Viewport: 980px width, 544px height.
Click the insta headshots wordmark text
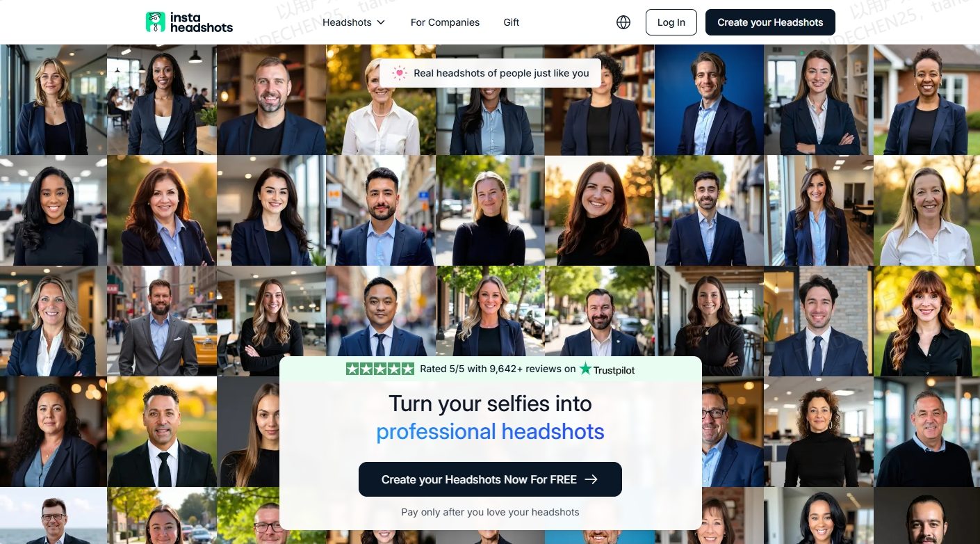[202, 22]
